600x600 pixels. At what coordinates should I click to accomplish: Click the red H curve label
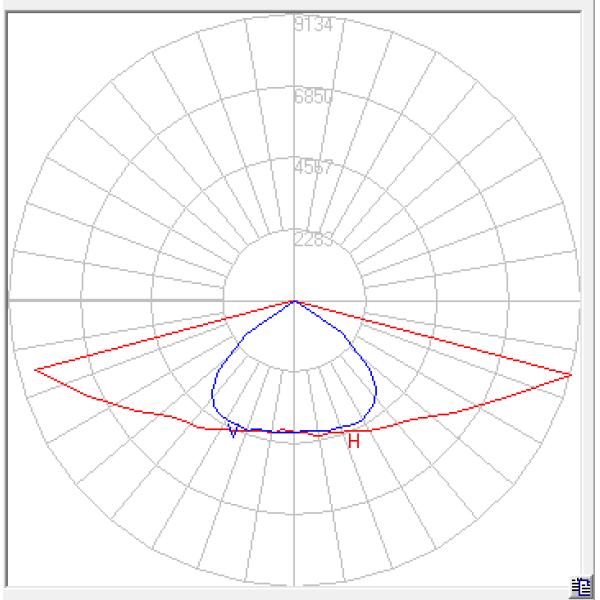(353, 441)
